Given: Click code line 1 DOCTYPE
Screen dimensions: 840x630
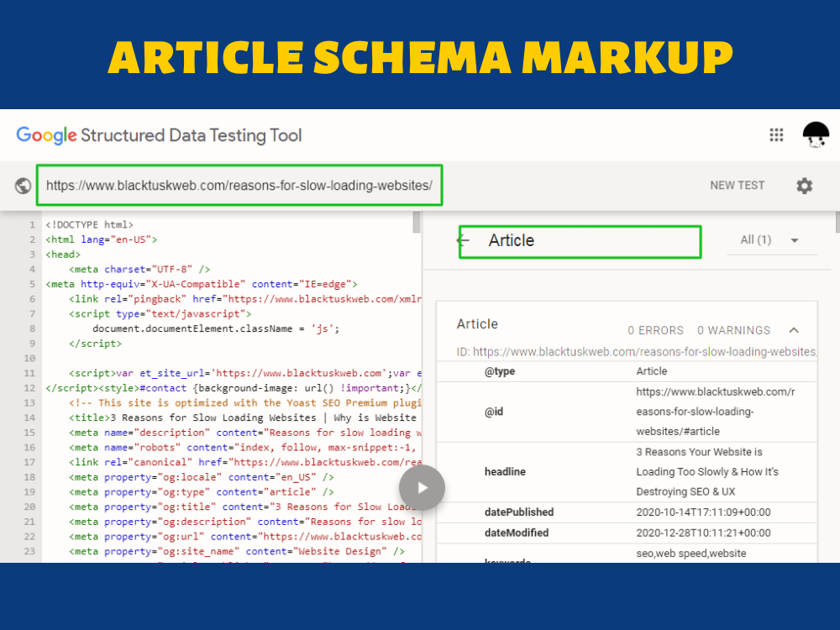Looking at the screenshot, I should [90, 224].
